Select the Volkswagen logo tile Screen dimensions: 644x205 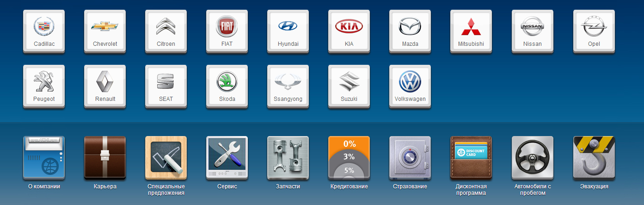pos(410,86)
